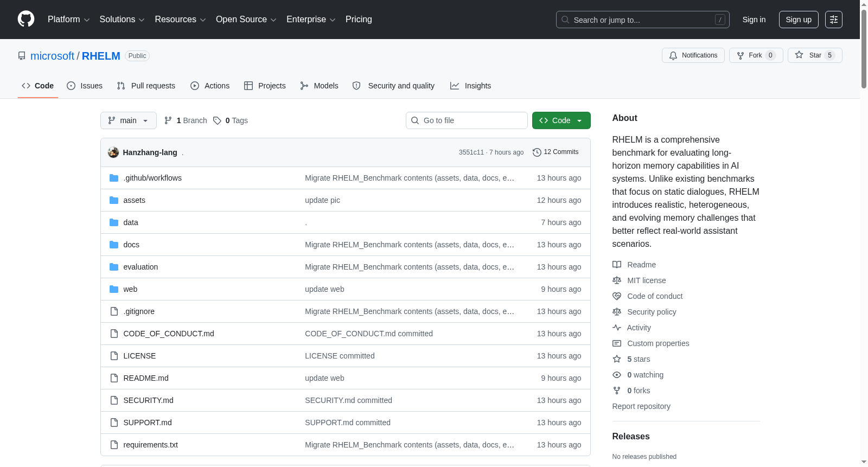Viewport: 868px width, 467px height.
Task: Expand the Platform menu
Action: click(68, 20)
